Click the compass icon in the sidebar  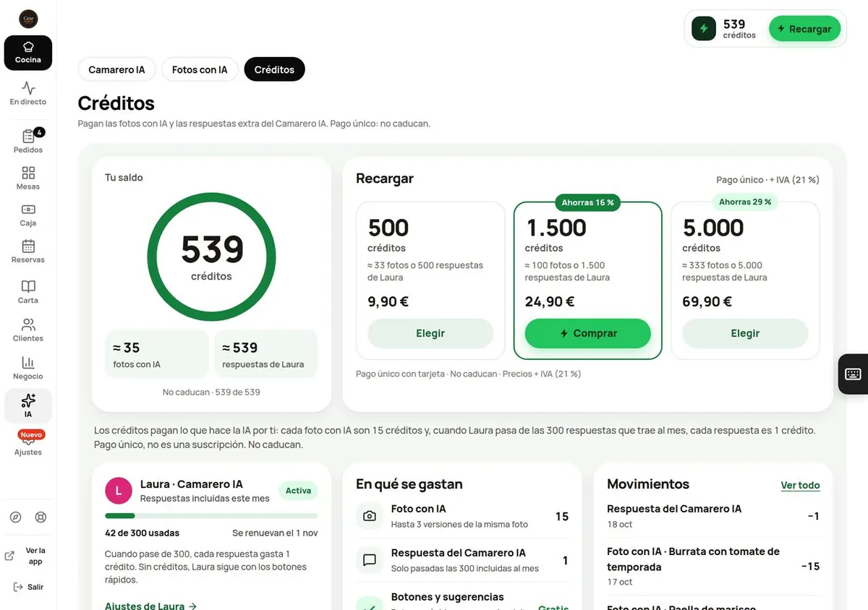(x=16, y=517)
